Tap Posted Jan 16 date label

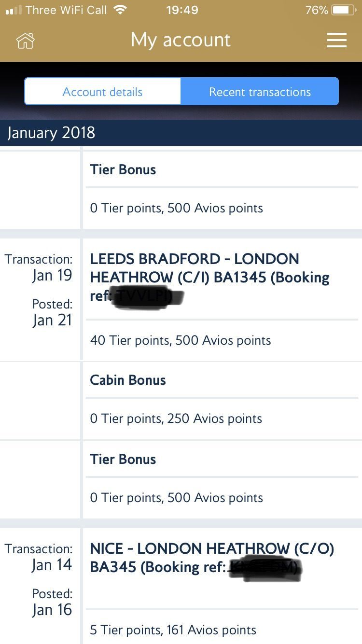coord(52,602)
